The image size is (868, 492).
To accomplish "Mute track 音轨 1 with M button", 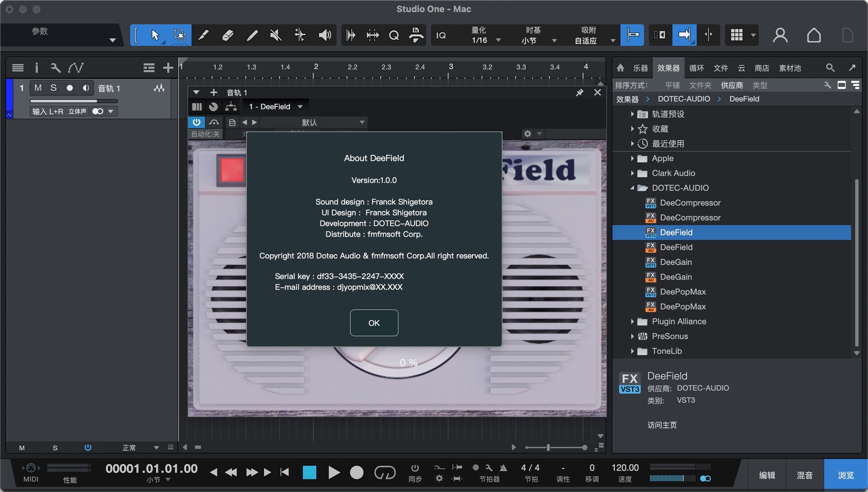I will (x=38, y=88).
